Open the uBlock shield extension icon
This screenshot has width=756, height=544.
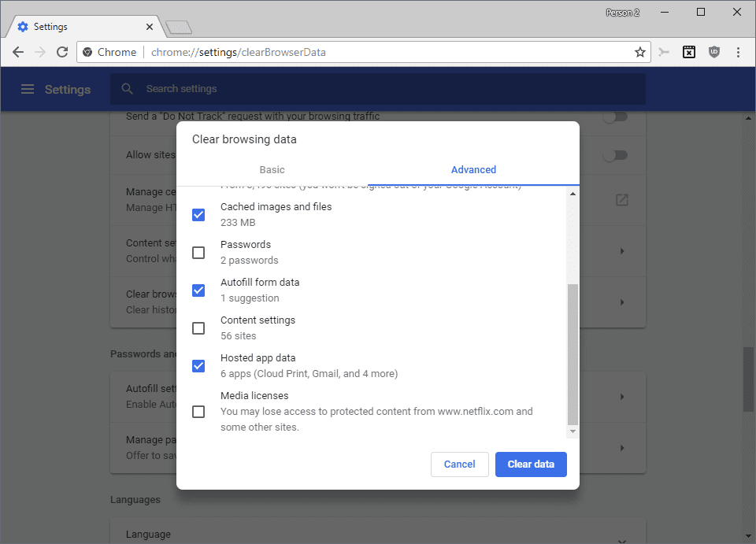714,52
